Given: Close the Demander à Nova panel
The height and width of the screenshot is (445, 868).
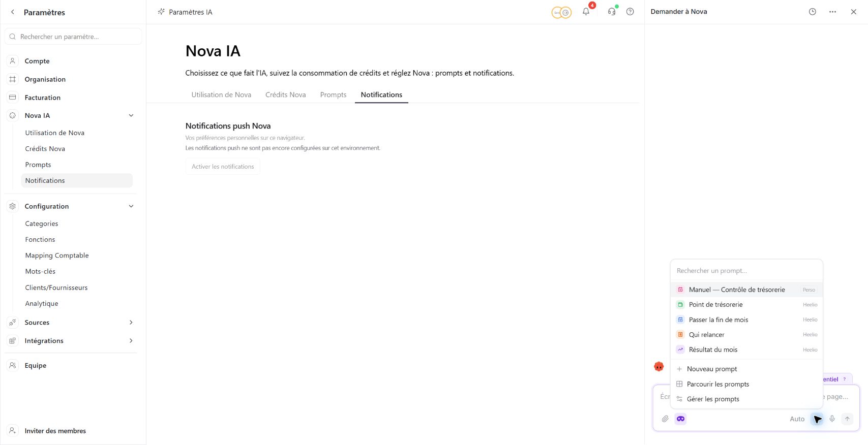Looking at the screenshot, I should (x=854, y=12).
